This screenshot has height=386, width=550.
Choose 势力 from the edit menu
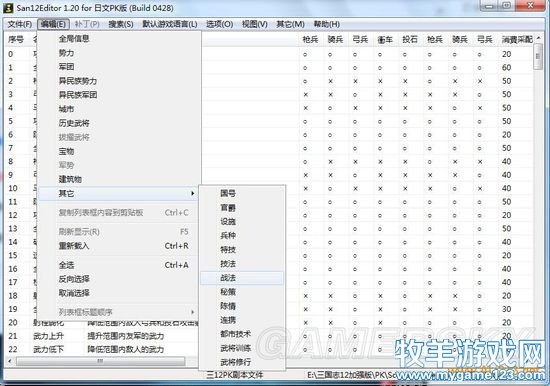[x=119, y=53]
